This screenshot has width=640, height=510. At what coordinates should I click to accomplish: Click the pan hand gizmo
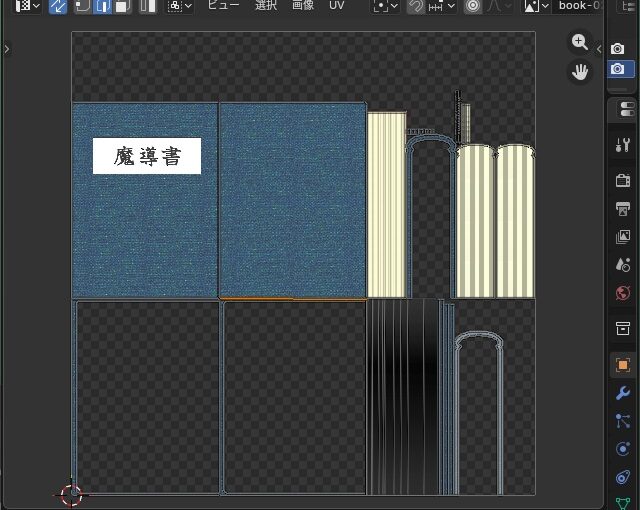coord(580,72)
